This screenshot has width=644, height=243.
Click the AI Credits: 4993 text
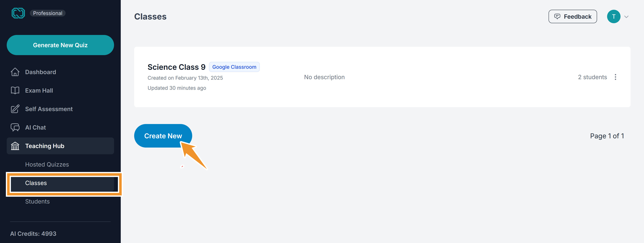point(33,234)
